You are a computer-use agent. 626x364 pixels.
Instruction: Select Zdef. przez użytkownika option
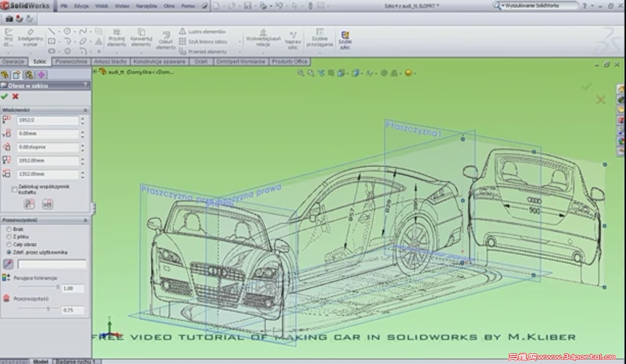pyautogui.click(x=9, y=252)
